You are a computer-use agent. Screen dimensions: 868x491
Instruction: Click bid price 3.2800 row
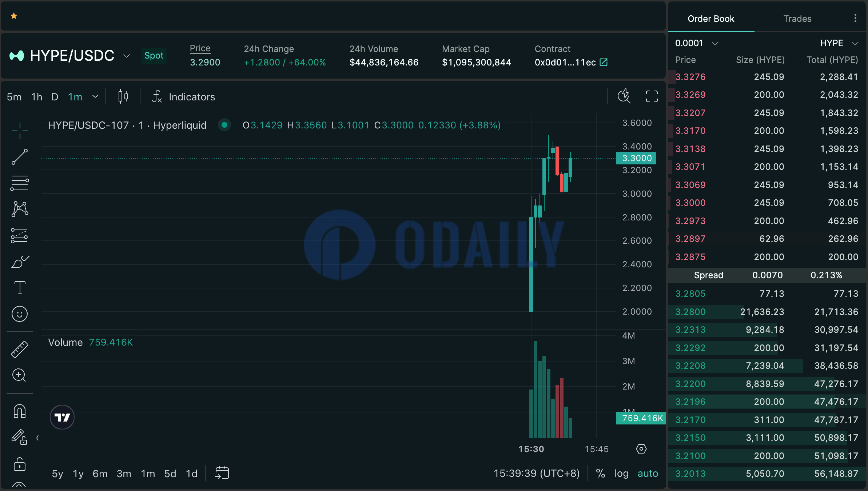click(x=767, y=312)
